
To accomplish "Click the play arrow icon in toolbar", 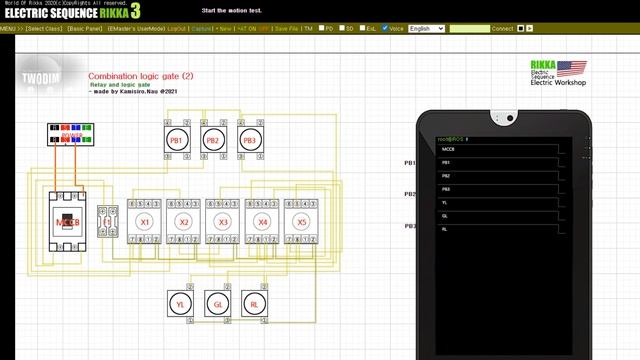I will tap(529, 28).
